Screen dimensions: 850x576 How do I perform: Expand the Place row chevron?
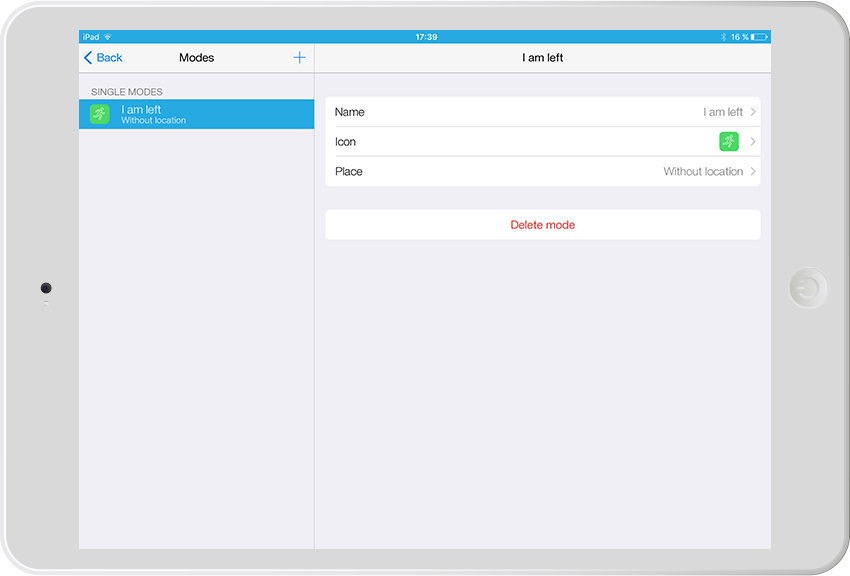753,172
